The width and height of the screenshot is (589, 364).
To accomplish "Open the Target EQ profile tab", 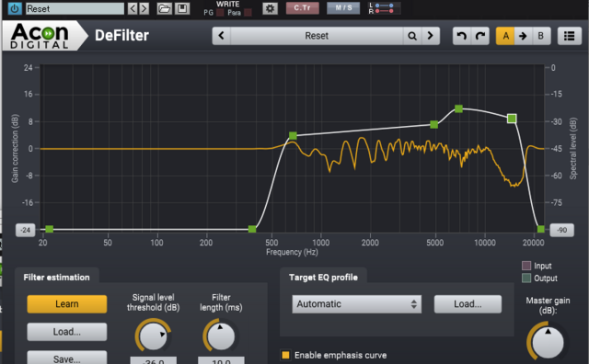I will [x=323, y=278].
